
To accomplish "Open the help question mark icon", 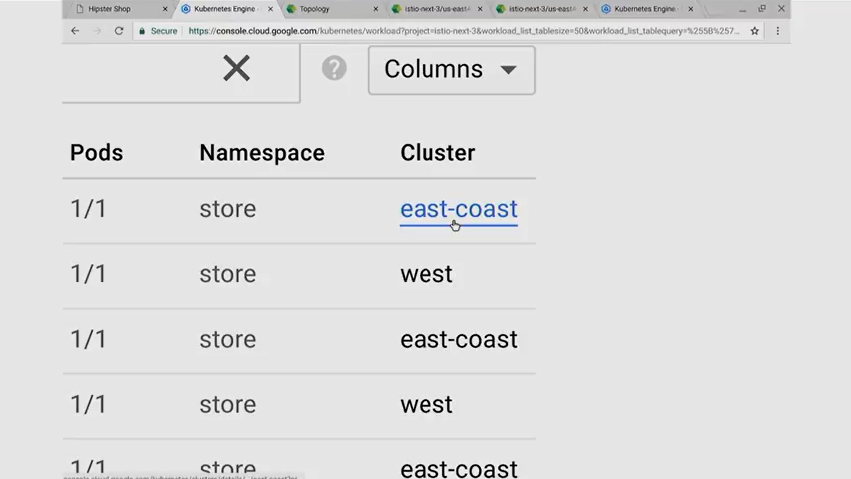I will [x=334, y=68].
